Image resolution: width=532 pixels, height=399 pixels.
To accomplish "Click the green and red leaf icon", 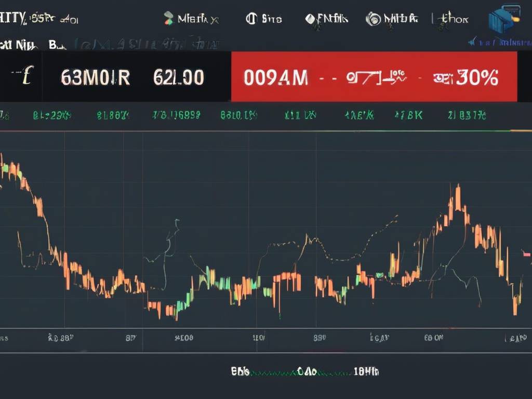I will click(168, 18).
